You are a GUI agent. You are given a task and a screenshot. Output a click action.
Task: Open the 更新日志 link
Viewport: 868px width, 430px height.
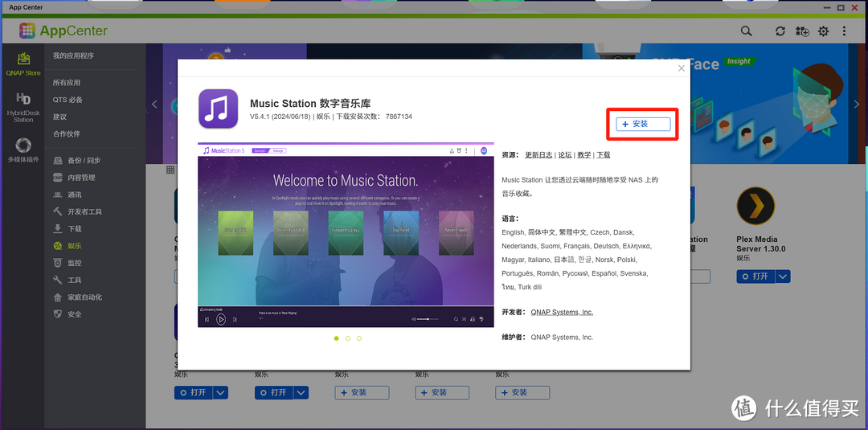[x=538, y=155]
